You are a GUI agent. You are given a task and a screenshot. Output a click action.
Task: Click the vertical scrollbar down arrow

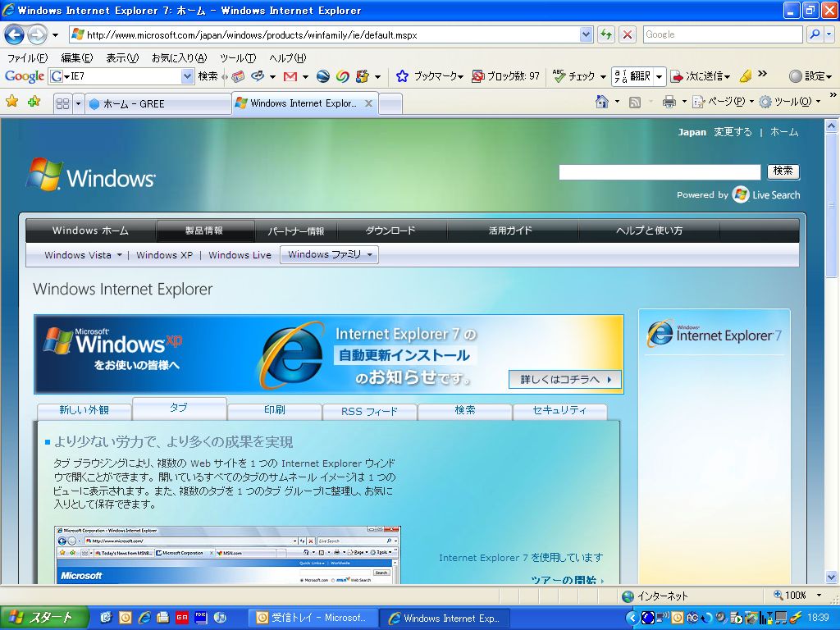831,577
